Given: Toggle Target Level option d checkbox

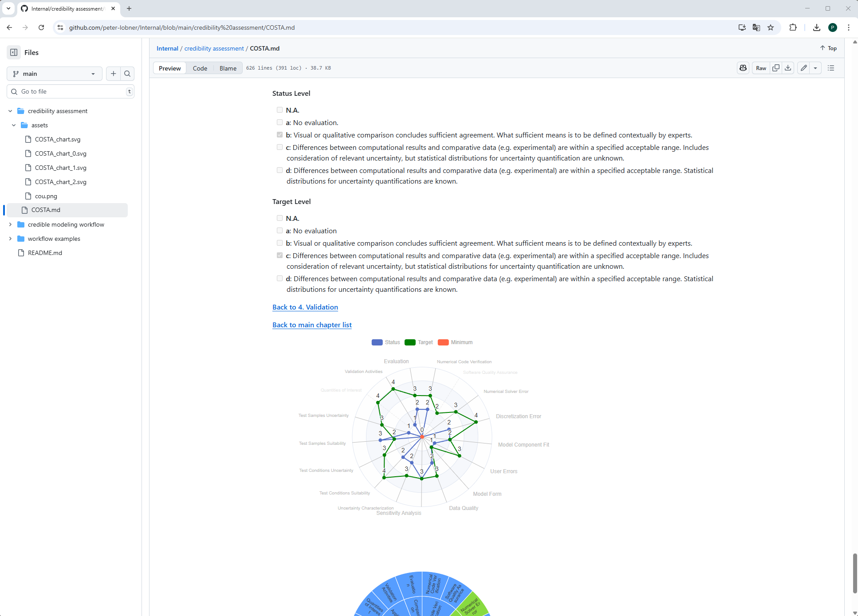Looking at the screenshot, I should tap(279, 278).
